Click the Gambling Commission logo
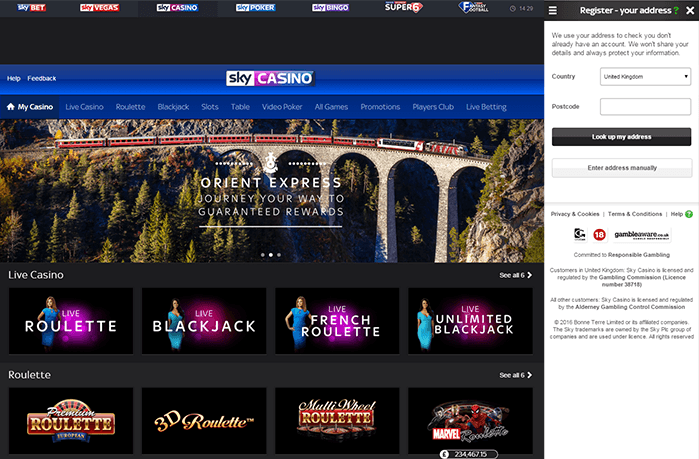699x459 pixels. [580, 234]
